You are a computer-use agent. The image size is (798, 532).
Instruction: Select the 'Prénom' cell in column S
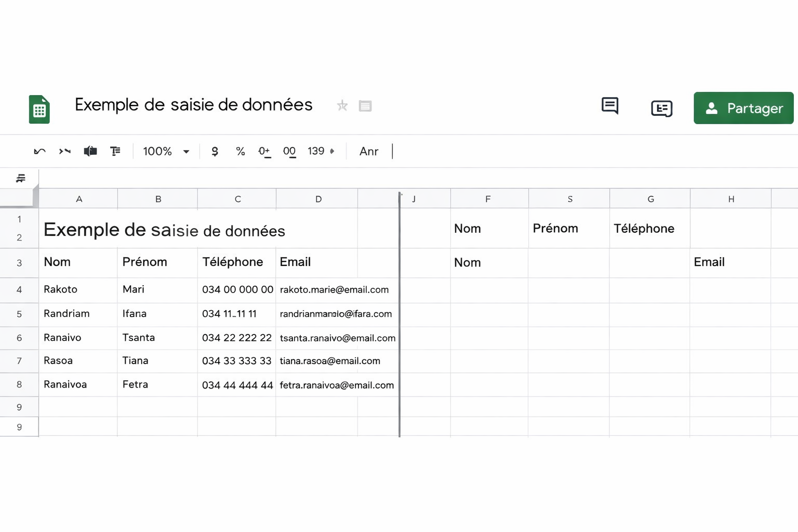(569, 229)
